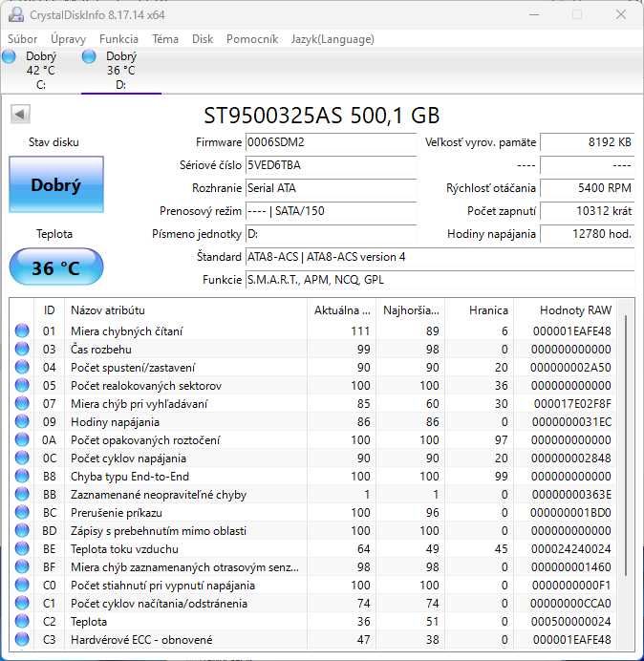The height and width of the screenshot is (661, 644).
Task: Click the serial number field 5VED6TBA
Action: 331,165
